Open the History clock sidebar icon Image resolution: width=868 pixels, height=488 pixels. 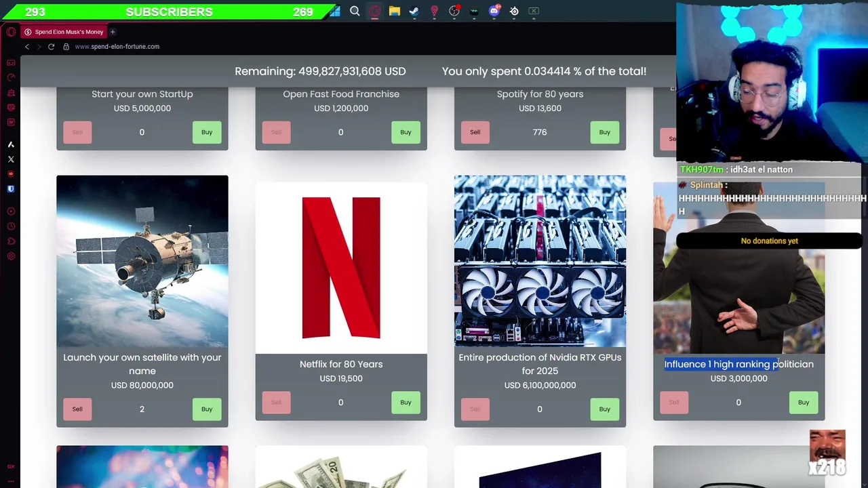click(x=11, y=226)
